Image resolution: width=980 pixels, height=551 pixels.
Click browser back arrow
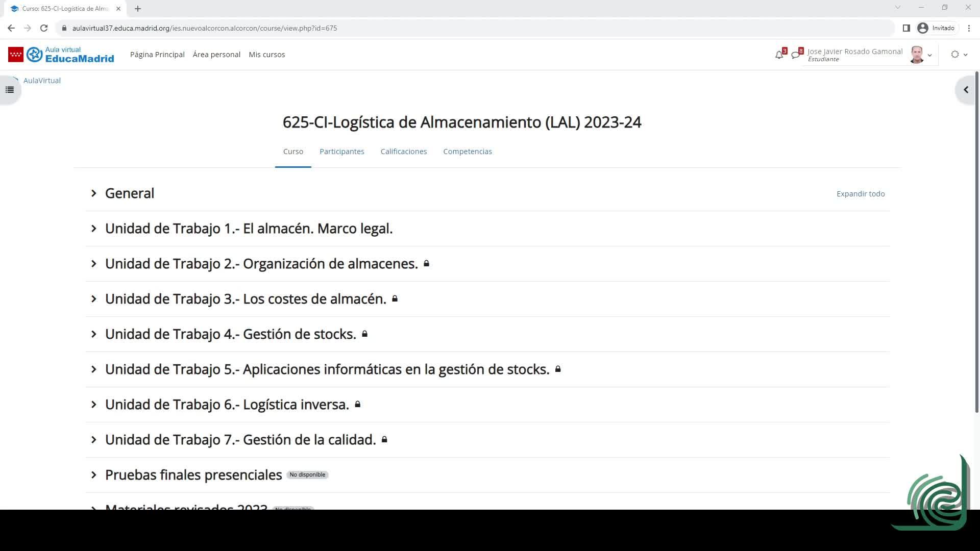point(11,28)
